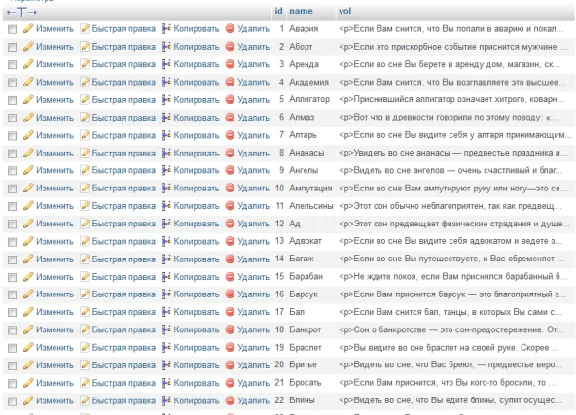Click the copy icon for row Барабан
The image size is (576, 415).
coord(166,277)
